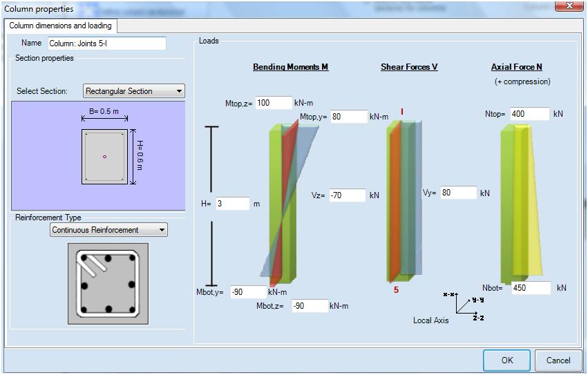Click the Vy shear force field

(x=457, y=193)
